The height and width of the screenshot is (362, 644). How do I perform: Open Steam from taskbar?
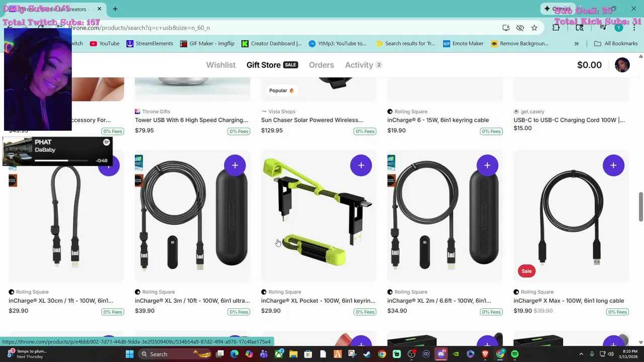pos(367,354)
